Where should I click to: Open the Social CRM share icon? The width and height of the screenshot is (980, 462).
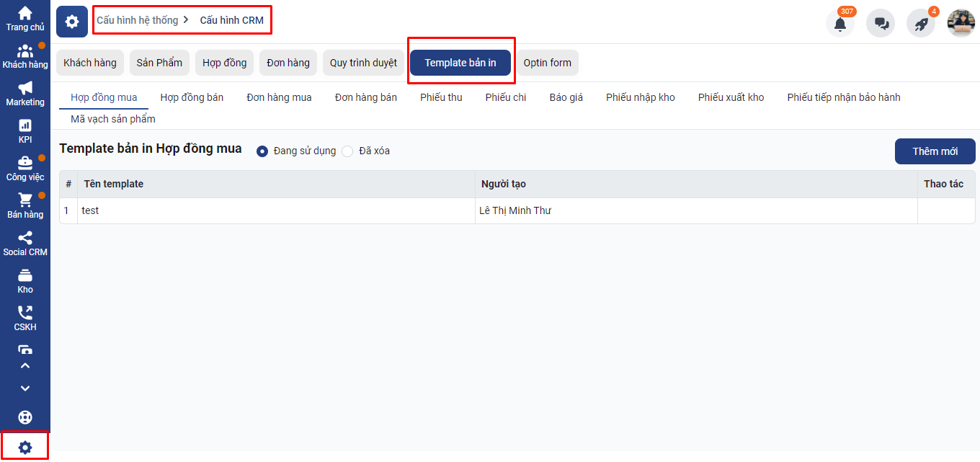click(x=25, y=239)
